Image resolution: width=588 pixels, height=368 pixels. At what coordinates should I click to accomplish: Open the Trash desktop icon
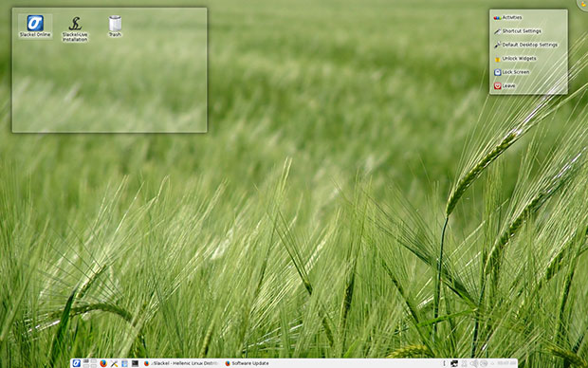click(115, 27)
